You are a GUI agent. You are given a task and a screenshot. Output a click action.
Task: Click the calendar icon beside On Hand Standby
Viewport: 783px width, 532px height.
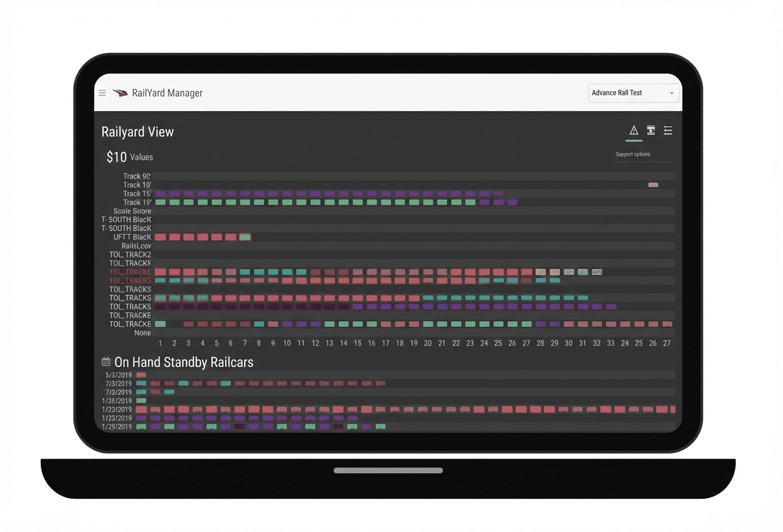(x=106, y=362)
